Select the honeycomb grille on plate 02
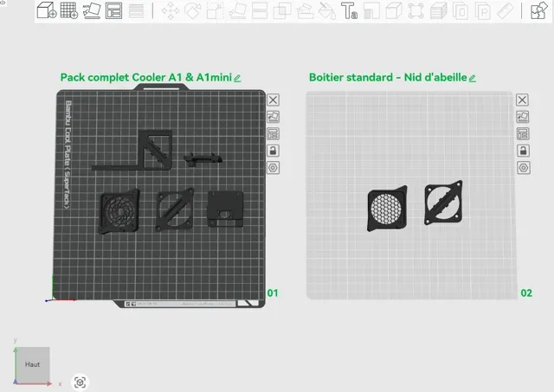Screen dimensions: 554x392 point(387,209)
